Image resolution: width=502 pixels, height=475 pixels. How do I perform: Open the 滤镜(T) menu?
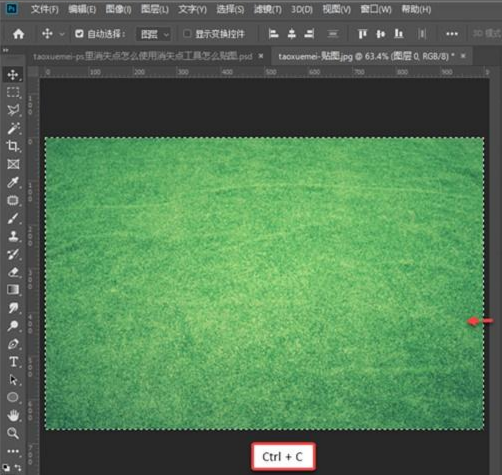(268, 9)
